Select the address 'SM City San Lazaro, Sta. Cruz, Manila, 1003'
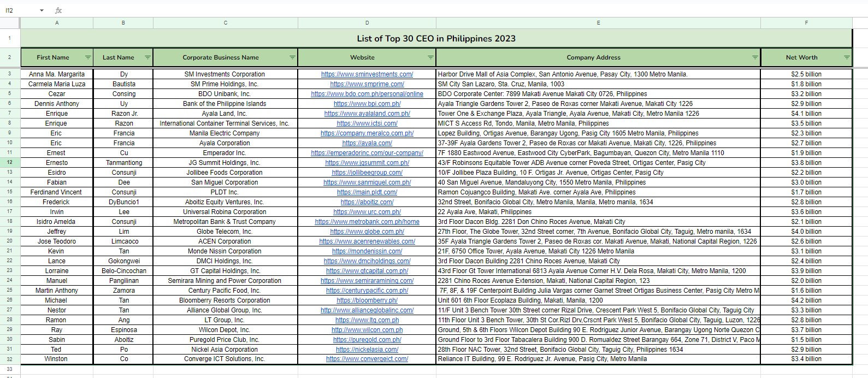 coord(598,84)
